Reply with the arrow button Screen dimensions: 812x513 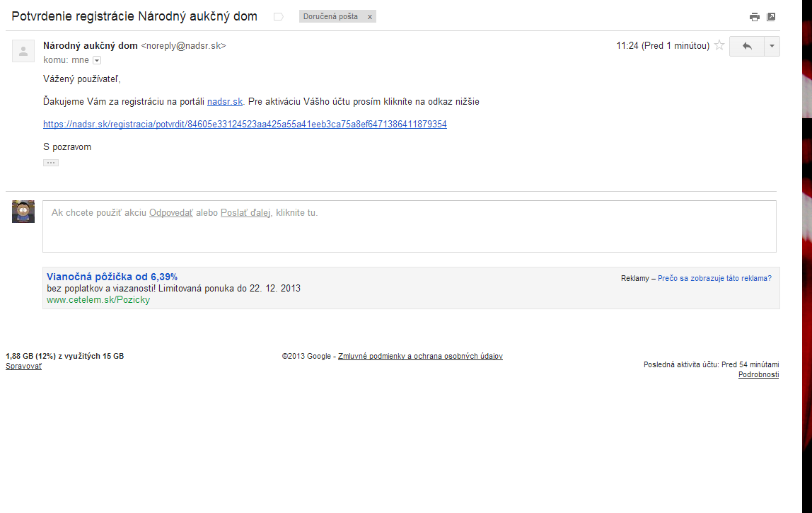pos(747,46)
